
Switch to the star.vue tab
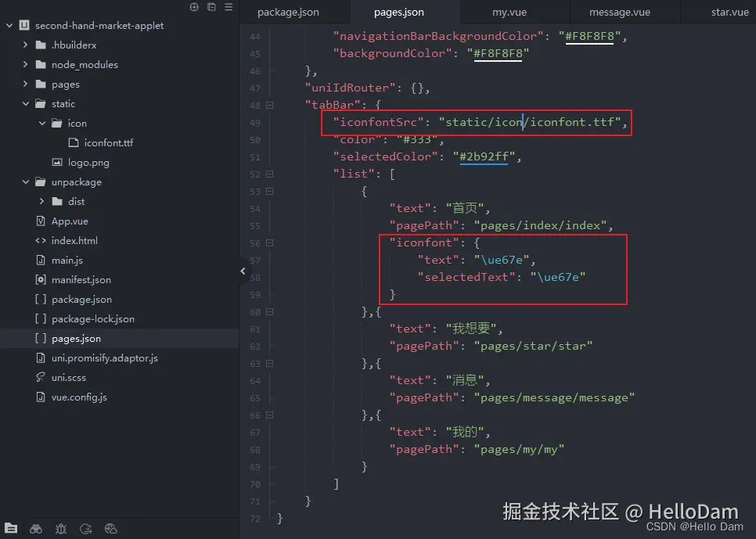click(x=729, y=12)
